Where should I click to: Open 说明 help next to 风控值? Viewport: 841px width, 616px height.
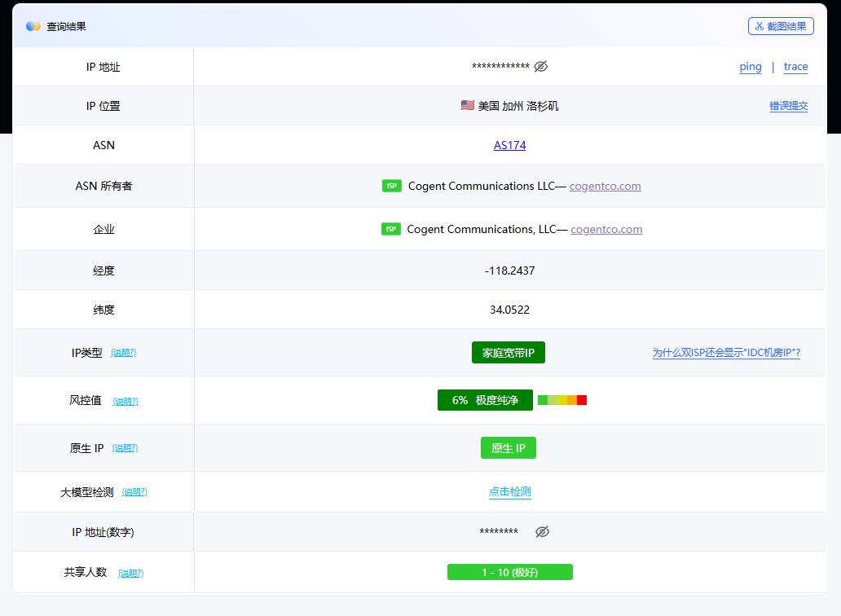[125, 401]
